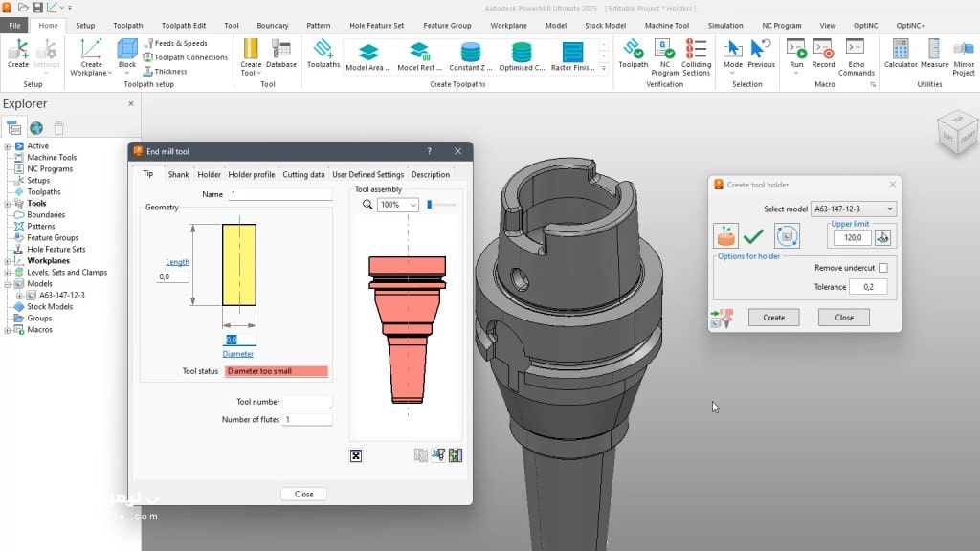Expand the Workplanes tree node
Viewport: 980px width, 551px height.
coord(8,261)
